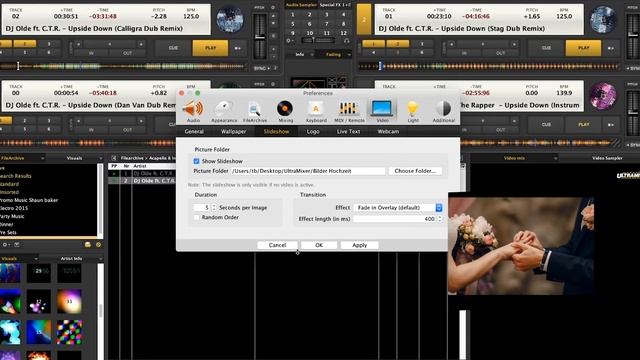The height and width of the screenshot is (360, 640).
Task: Click the gear icon in the audio sampler
Action: coord(289,41)
